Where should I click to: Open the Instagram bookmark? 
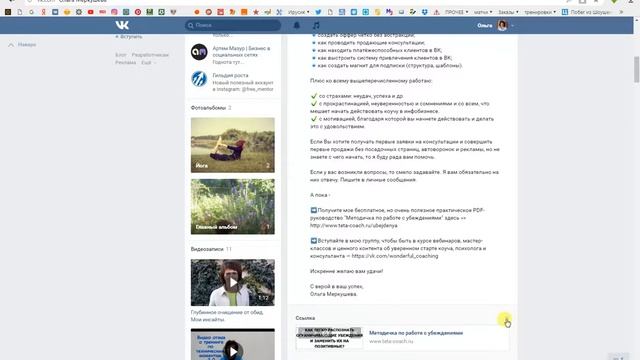click(x=114, y=12)
